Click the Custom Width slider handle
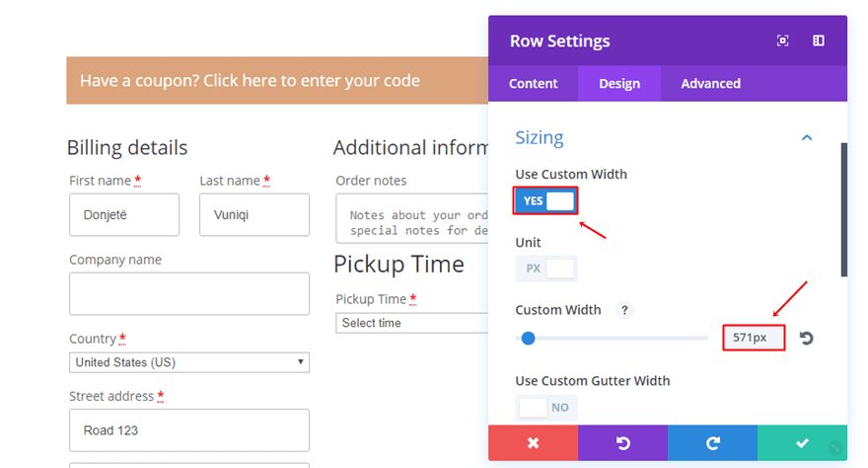 click(528, 339)
